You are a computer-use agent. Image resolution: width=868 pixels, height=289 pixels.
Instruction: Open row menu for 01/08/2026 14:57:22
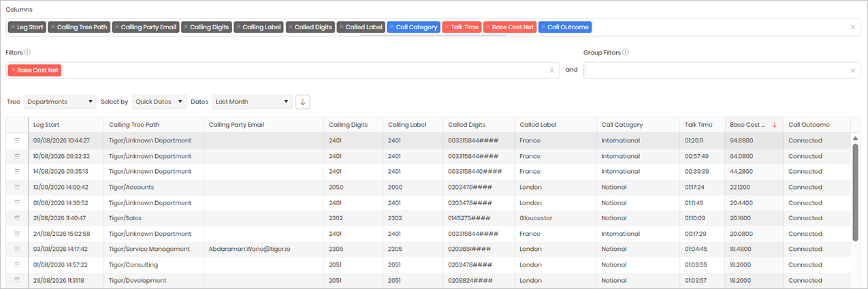17,264
